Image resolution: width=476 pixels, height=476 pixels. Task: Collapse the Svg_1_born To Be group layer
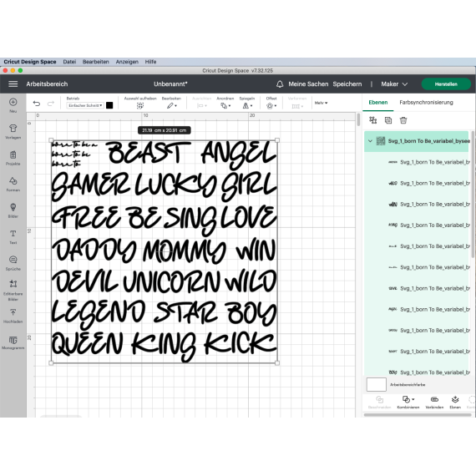pos(370,141)
